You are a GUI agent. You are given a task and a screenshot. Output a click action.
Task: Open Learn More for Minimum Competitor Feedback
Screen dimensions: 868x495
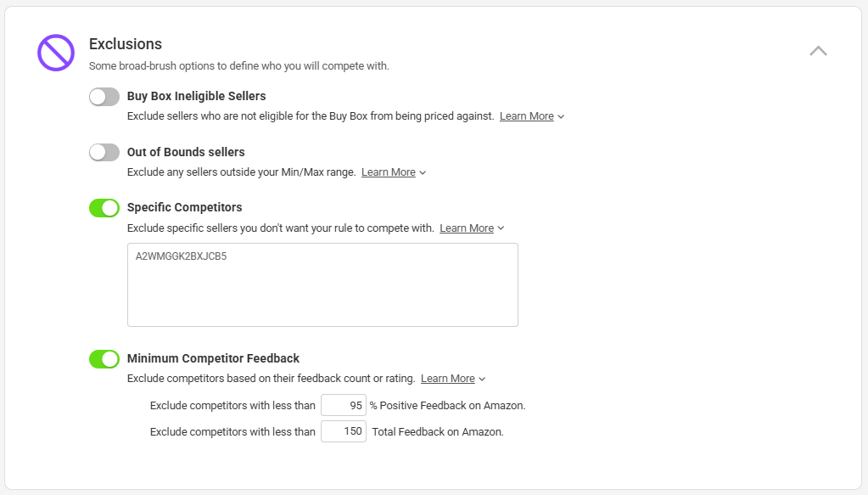(447, 379)
